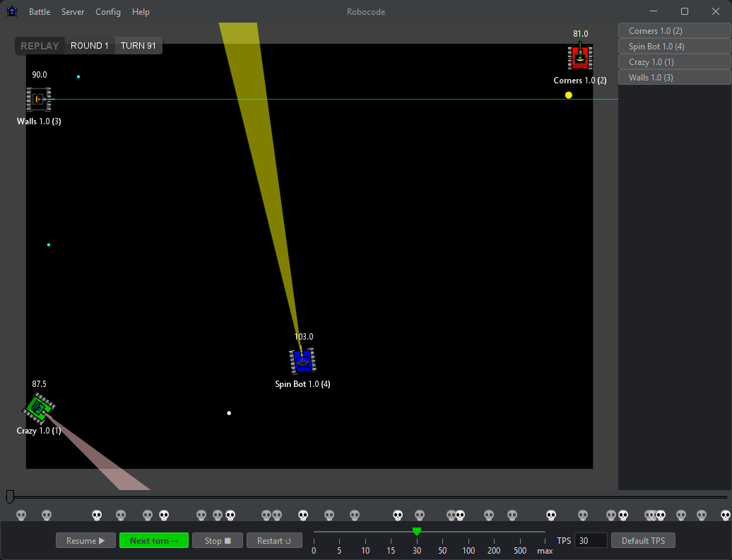This screenshot has width=732, height=560.
Task: Open the Battle menu
Action: click(40, 12)
